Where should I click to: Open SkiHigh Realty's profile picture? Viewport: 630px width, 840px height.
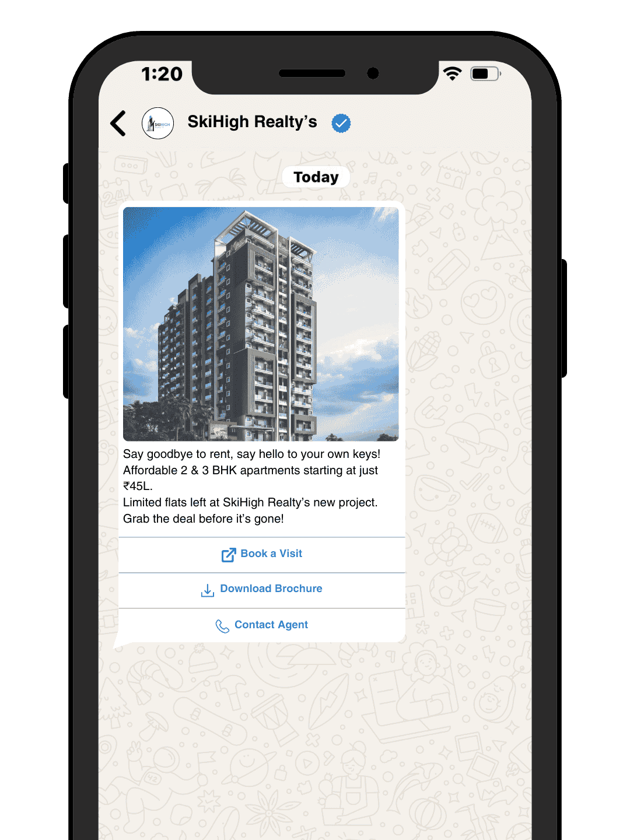157,123
